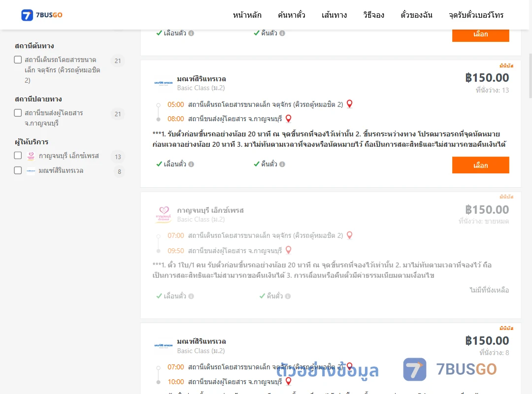Click the count badge 8 beside มณฑ์สิรินทรเวล
Screen dimensions: 532x394
(119, 172)
